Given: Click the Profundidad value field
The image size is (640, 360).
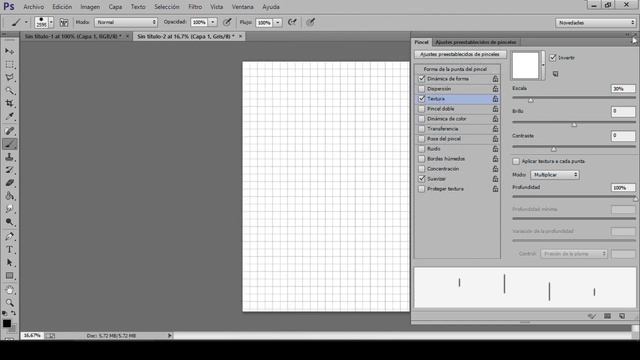Looking at the screenshot, I should coord(623,188).
